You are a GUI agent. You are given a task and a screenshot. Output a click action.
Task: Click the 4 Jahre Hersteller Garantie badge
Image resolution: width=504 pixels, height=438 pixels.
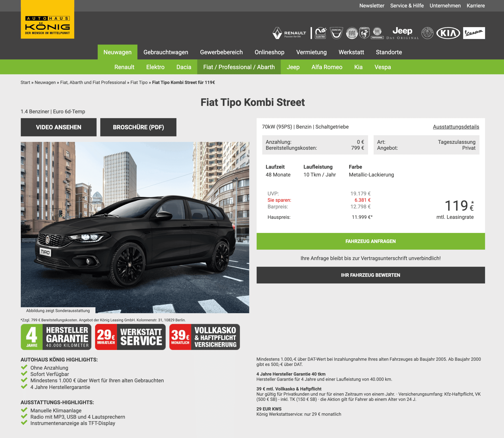coord(56,337)
